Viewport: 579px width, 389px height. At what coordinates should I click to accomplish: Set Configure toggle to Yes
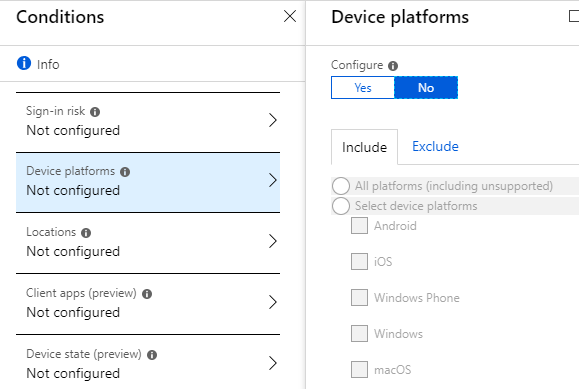[x=363, y=88]
